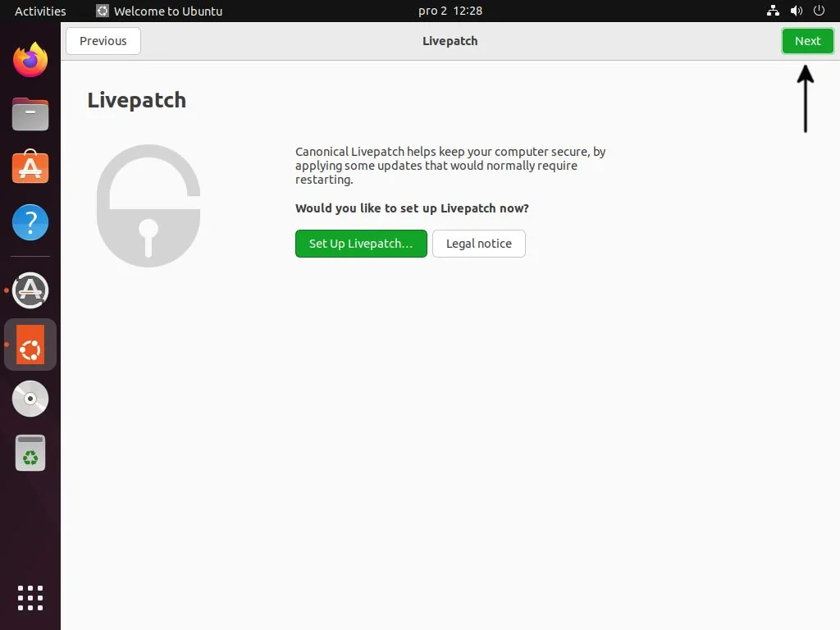Open Software Updater dock icon
This screenshot has width=840, height=630.
pyautogui.click(x=30, y=290)
